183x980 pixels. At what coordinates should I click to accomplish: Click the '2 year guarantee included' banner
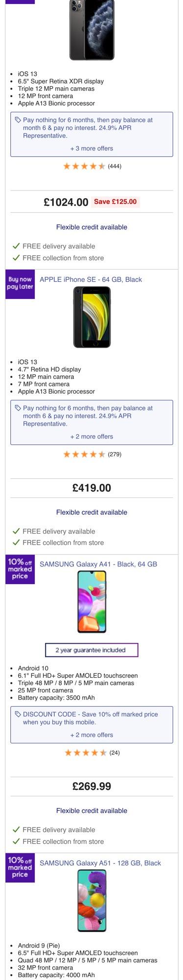coord(91,650)
